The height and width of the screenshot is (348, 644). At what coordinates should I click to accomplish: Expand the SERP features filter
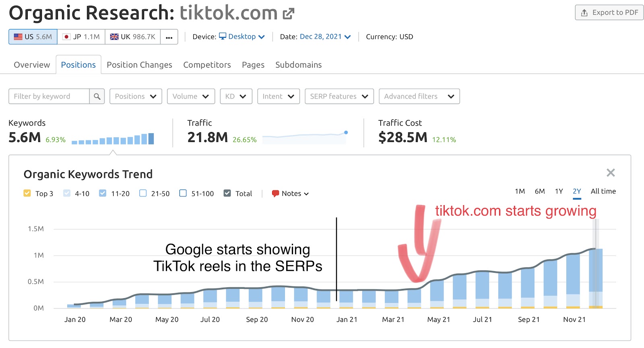click(x=339, y=97)
